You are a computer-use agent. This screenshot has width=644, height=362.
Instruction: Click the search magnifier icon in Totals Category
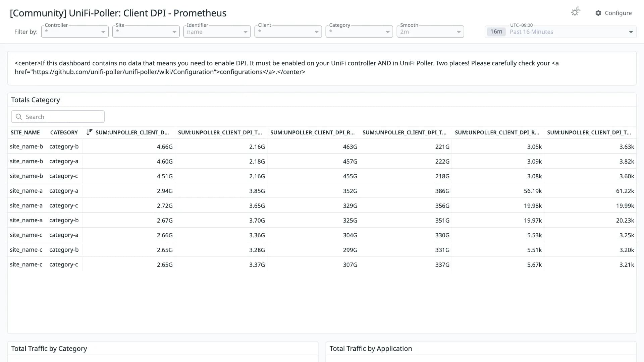point(19,117)
